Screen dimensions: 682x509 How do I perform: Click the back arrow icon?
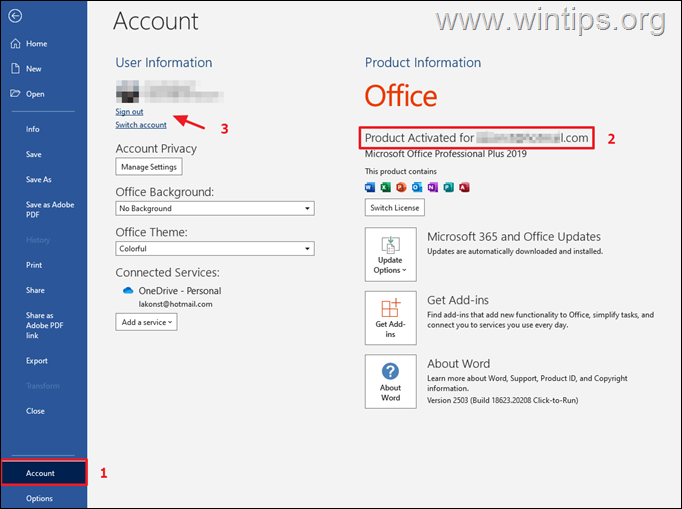point(15,16)
